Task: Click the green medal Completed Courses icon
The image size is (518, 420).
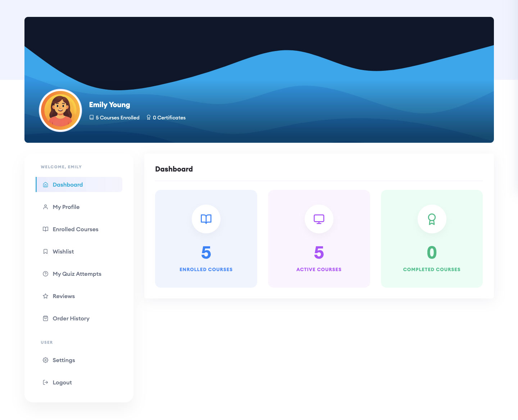Action: click(432, 219)
